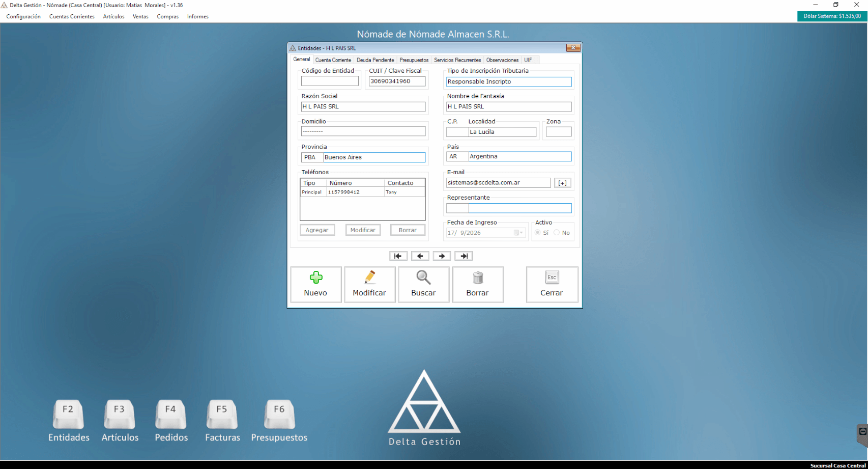Open the Fecha de Ingreso date picker
Image resolution: width=868 pixels, height=469 pixels.
coord(518,233)
